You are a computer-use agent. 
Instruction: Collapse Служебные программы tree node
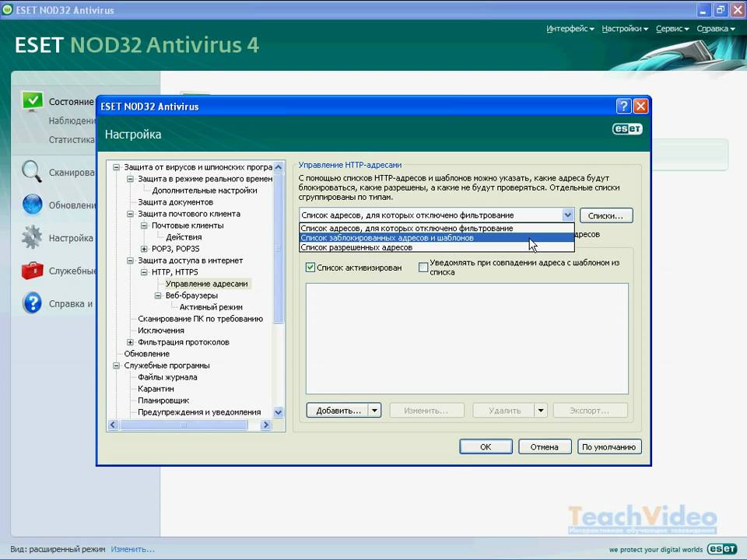tap(116, 366)
